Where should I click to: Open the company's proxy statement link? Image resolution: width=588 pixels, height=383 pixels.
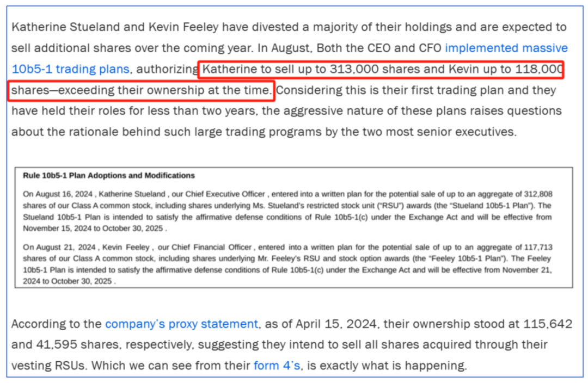coord(181,324)
